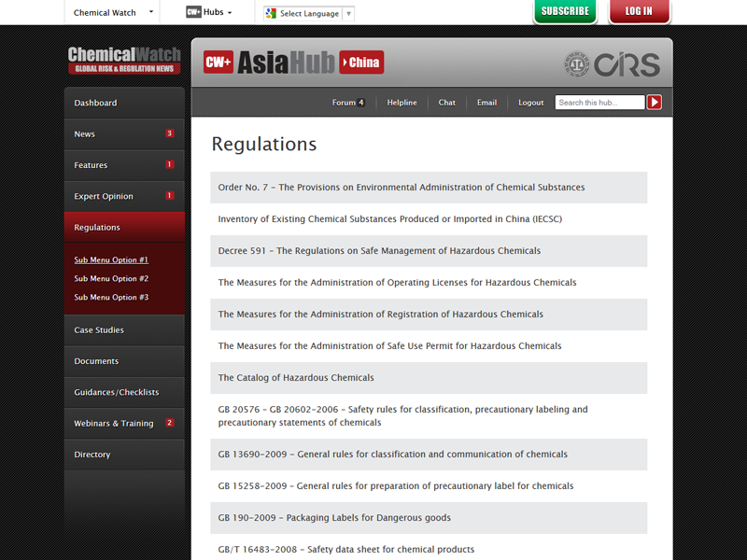Click the ChemicalWatch logo
This screenshot has height=560, width=747.
pos(124,61)
